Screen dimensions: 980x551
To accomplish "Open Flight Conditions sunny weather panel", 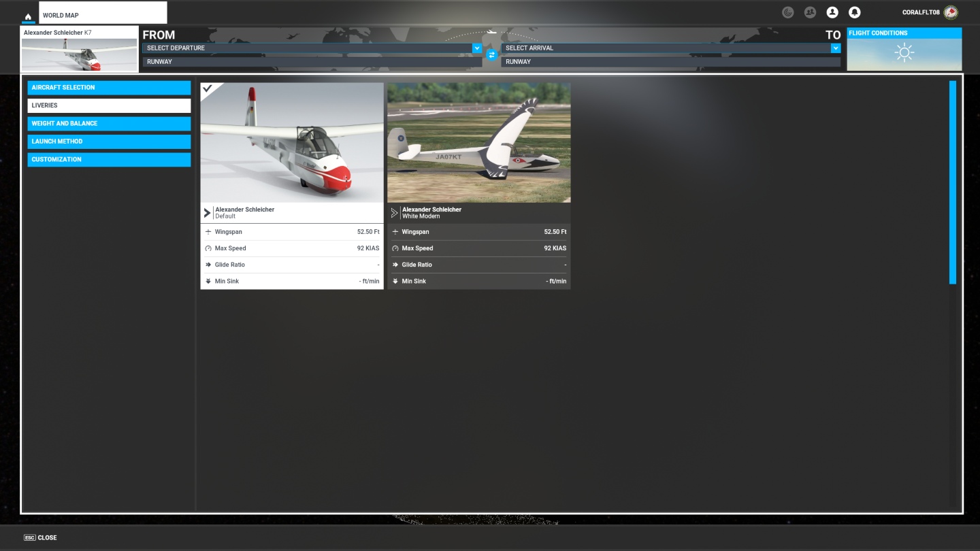I will tap(904, 50).
